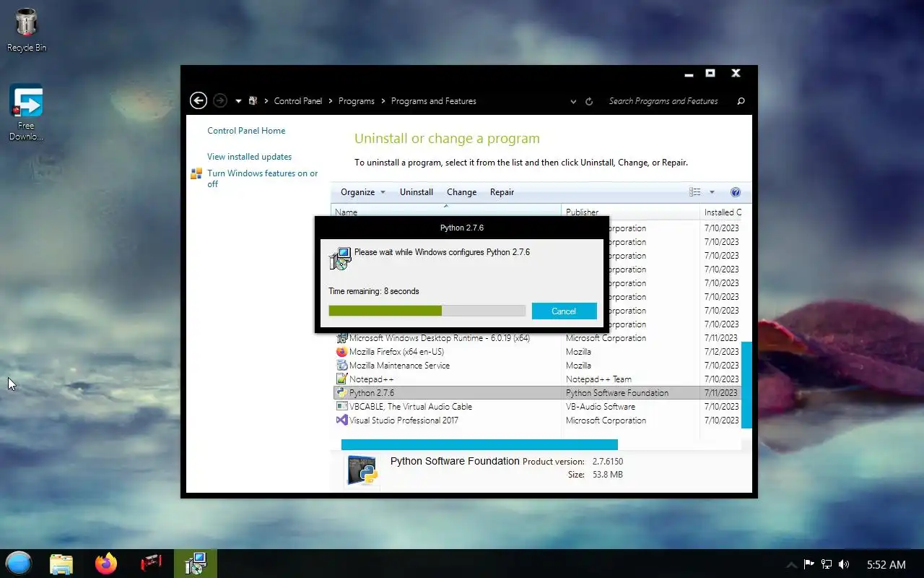Cancel the Python 2.7.6 configuration
This screenshot has height=578, width=924.
[x=564, y=311]
